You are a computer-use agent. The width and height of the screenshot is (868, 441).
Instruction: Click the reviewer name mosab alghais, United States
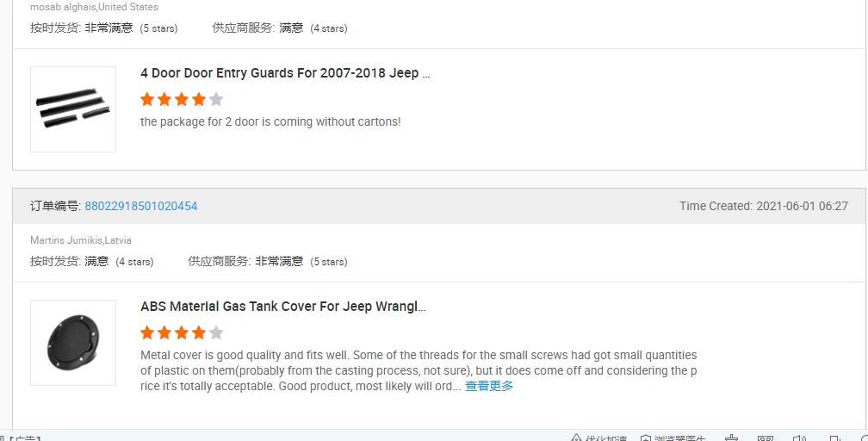tap(94, 7)
